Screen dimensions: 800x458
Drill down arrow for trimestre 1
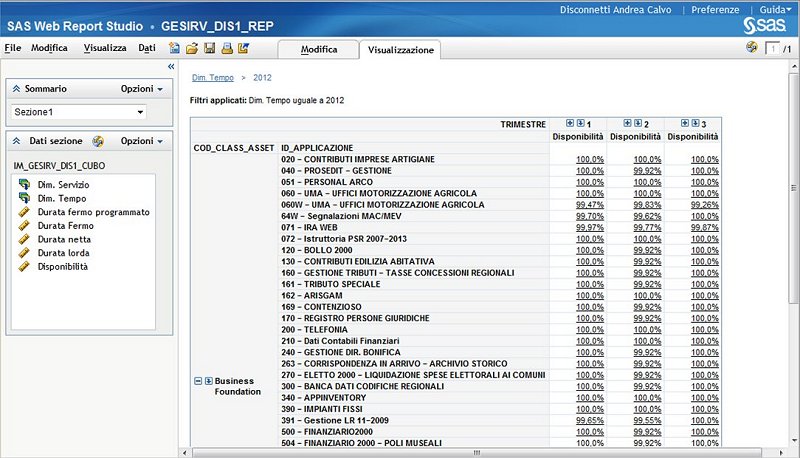(x=581, y=123)
